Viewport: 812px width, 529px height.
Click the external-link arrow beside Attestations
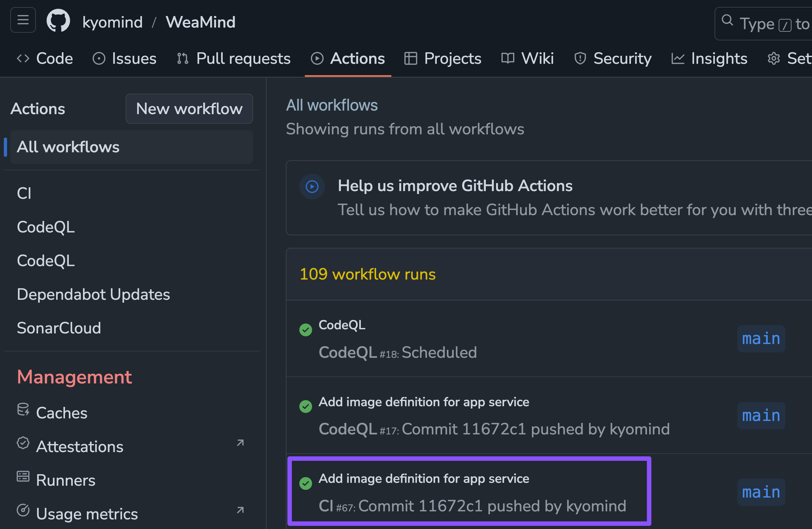(241, 443)
